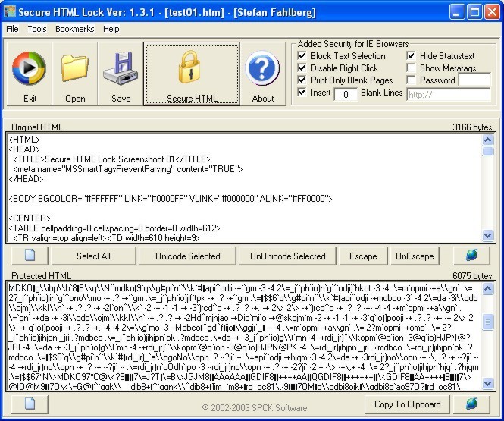
Task: Open the File menu
Action: click(x=12, y=29)
